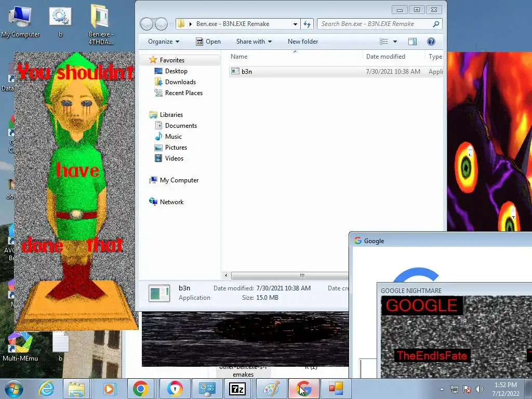Click the Search Ben.exe - B3N.EXE Remake field
This screenshot has height=399, width=532.
point(380,24)
